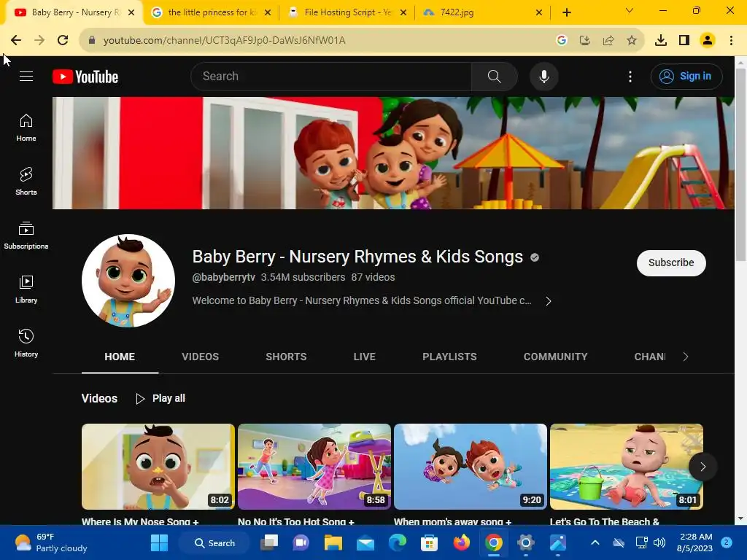Advance video carousel with next arrow

[x=703, y=467]
